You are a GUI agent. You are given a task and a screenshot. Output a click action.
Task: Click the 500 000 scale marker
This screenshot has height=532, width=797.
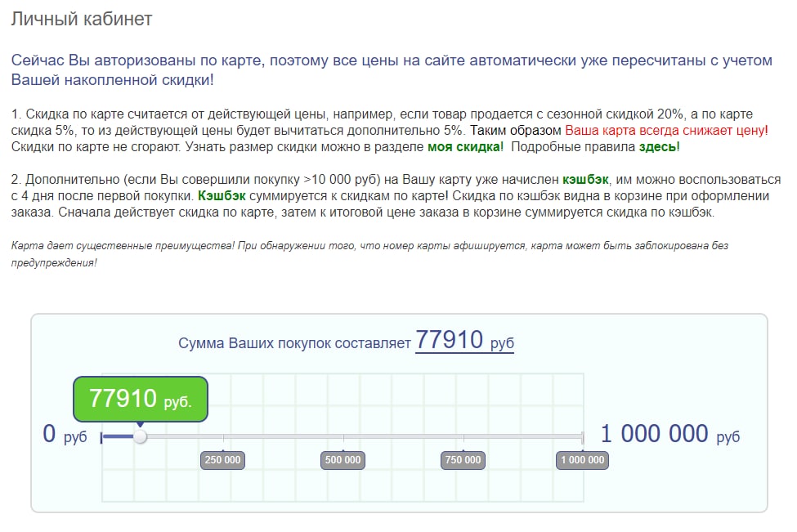(x=343, y=460)
